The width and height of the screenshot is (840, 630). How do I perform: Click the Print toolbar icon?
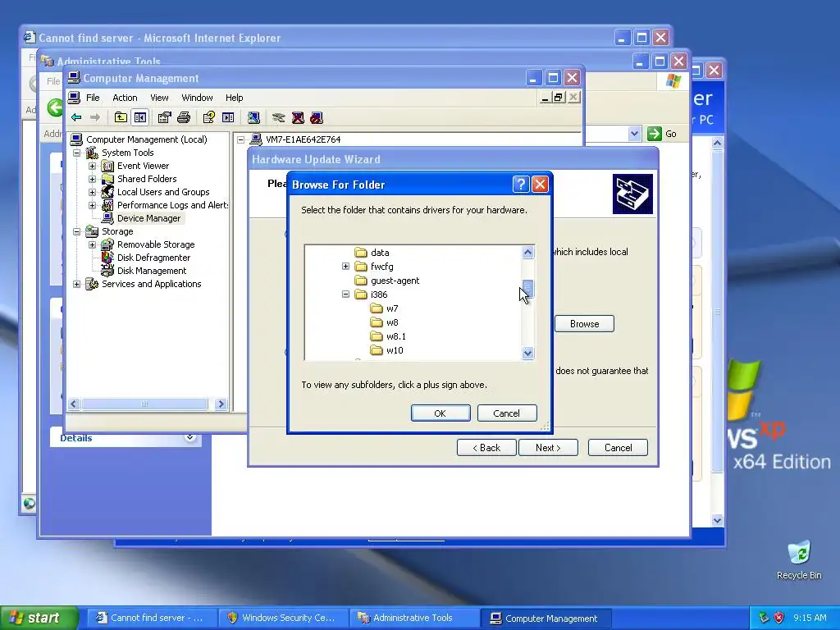(x=184, y=117)
